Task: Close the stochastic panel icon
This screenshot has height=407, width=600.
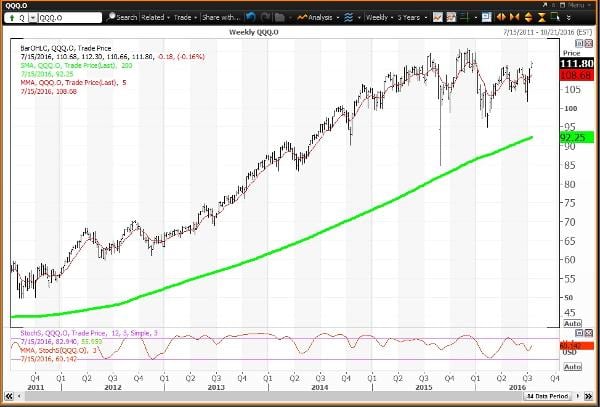Action: [587, 333]
